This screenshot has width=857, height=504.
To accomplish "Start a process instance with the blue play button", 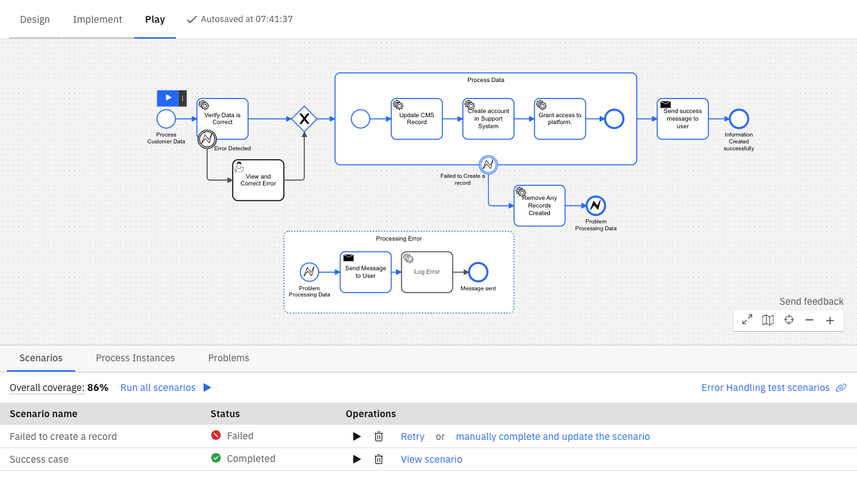I will 168,98.
